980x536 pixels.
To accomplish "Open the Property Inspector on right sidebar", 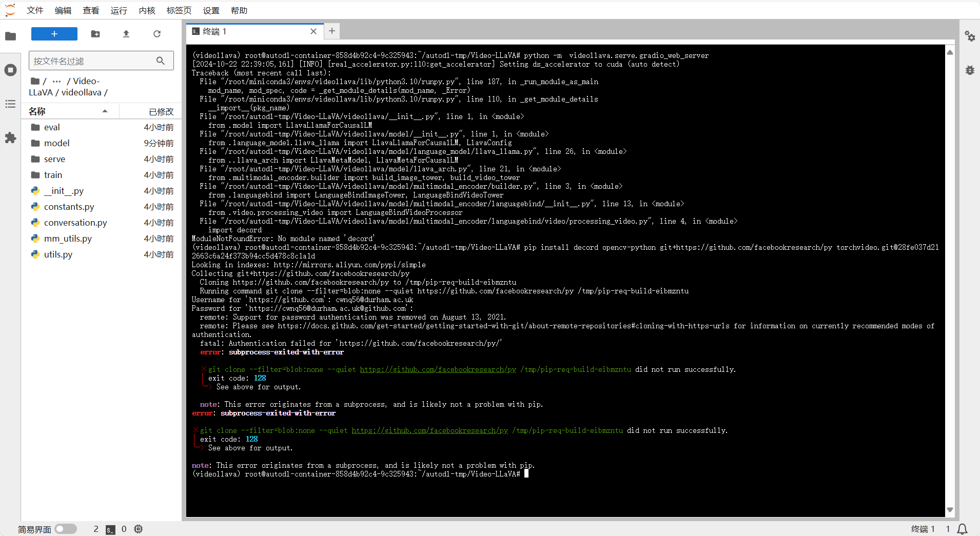I will click(970, 36).
